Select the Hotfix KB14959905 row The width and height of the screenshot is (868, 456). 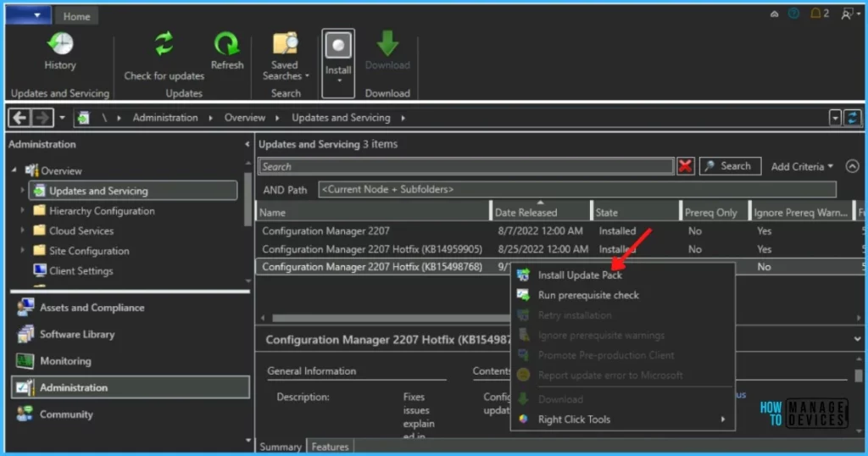[559, 249]
